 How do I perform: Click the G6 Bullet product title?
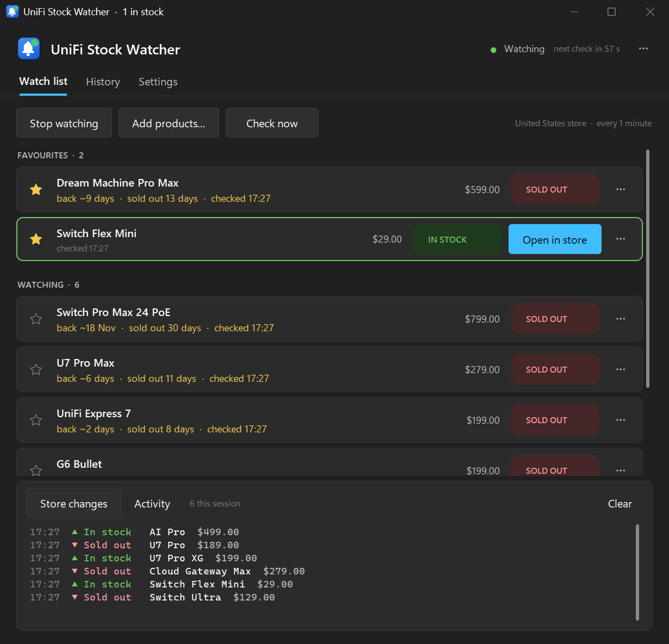79,464
